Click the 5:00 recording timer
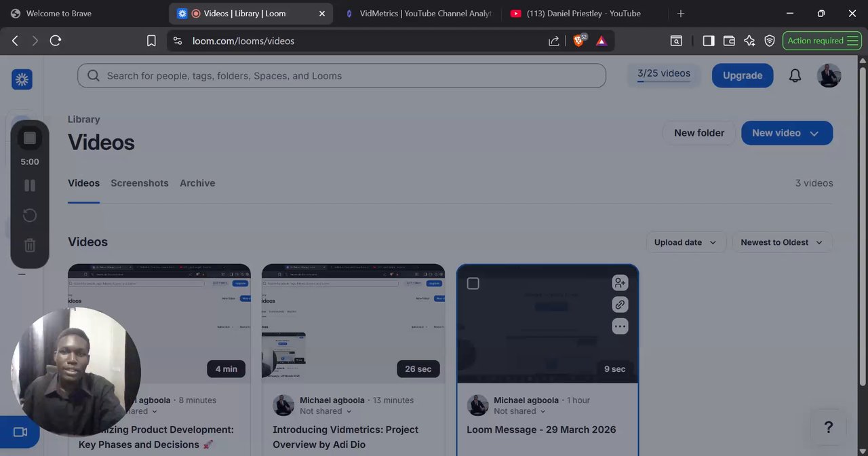The width and height of the screenshot is (868, 456). pos(30,162)
